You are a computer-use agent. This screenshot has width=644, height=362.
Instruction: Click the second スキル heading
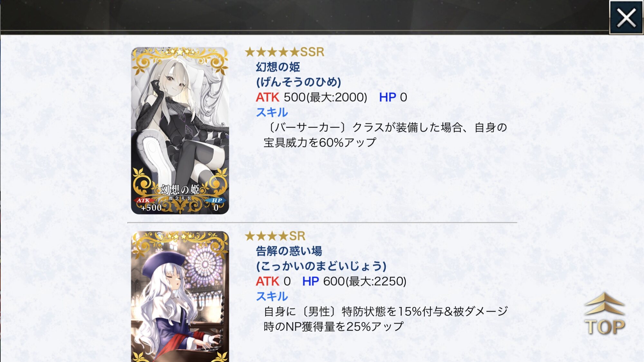point(272,297)
